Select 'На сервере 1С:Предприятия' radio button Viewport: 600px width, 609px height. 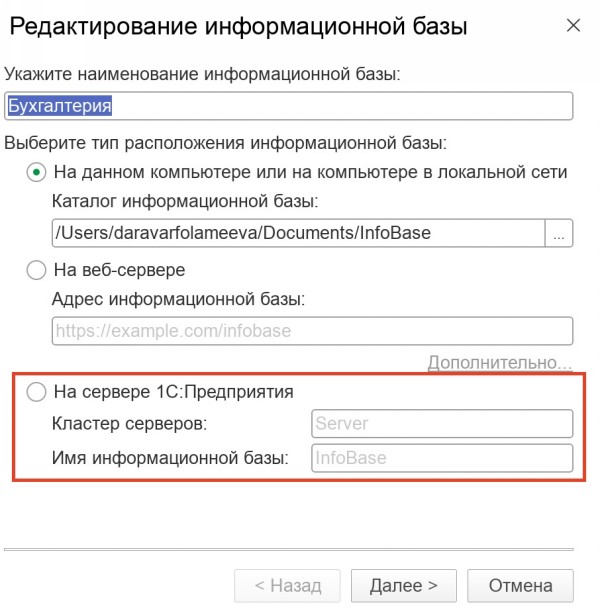[x=37, y=392]
